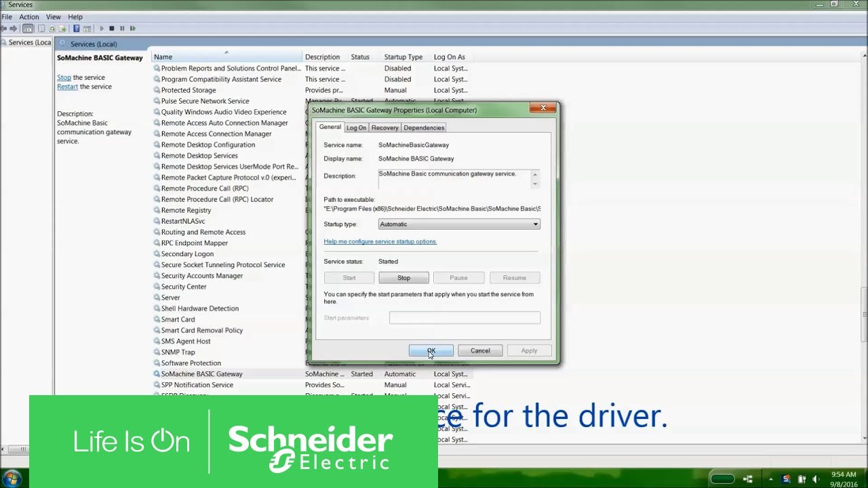Sort by the Status column header

(364, 57)
